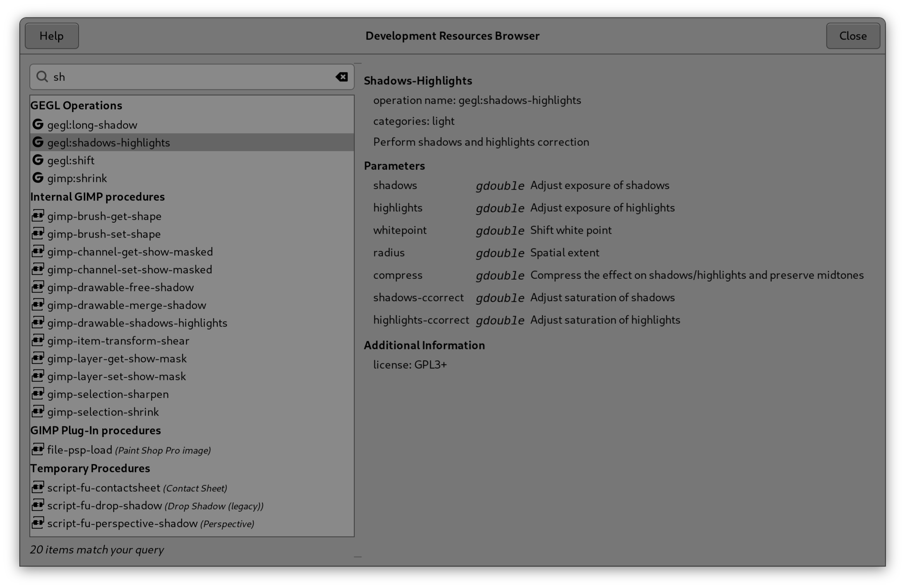
Task: Select the gegl:shift operation
Action: (x=192, y=160)
